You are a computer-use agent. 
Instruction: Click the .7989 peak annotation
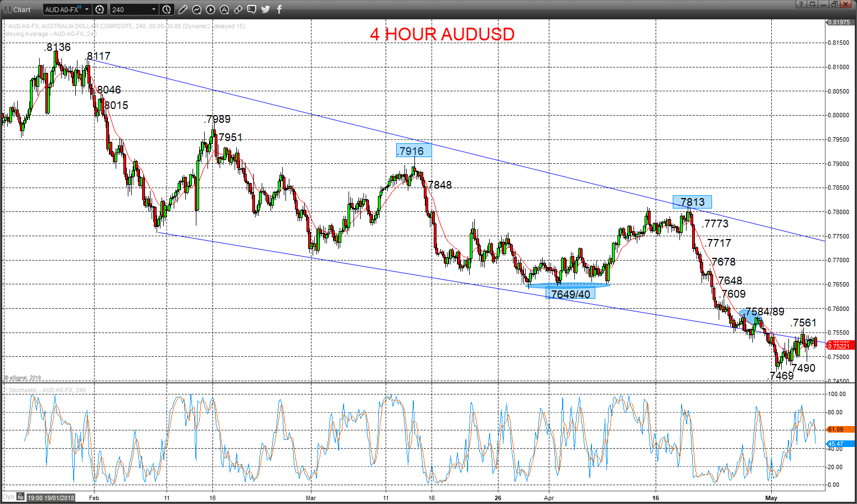tap(217, 119)
